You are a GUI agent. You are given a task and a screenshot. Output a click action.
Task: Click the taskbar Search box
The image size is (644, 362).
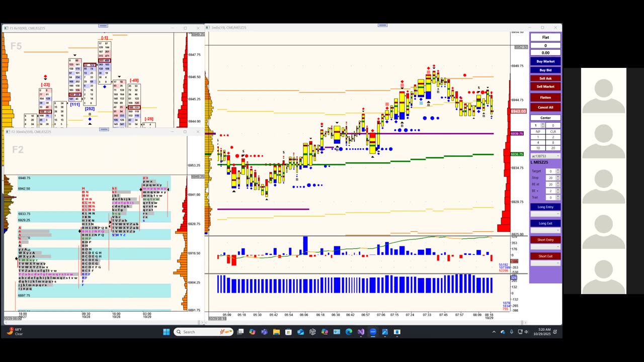point(204,332)
